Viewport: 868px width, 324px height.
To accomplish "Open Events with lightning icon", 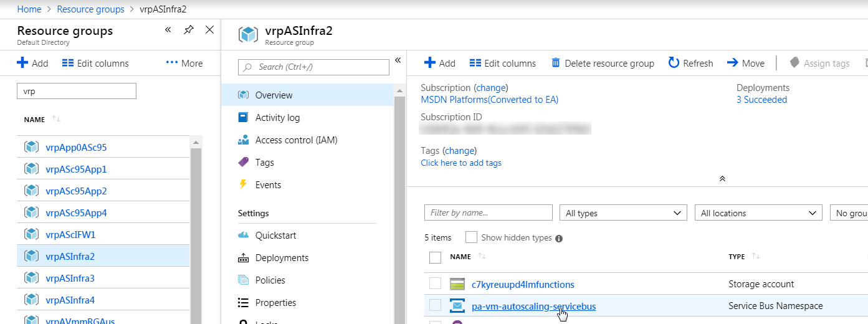I will coord(244,185).
